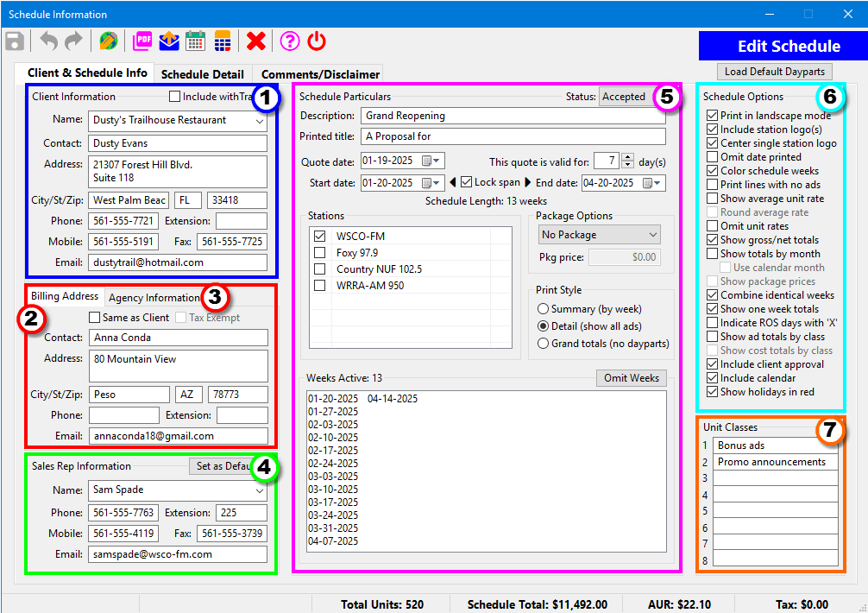Enable Omit date printed option
868x613 pixels.
713,157
